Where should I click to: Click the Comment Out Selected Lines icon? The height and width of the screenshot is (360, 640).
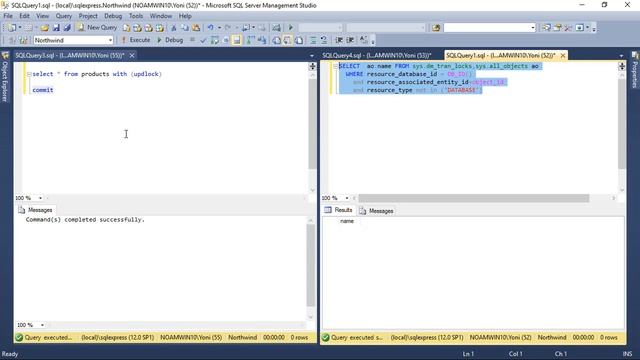click(x=313, y=40)
